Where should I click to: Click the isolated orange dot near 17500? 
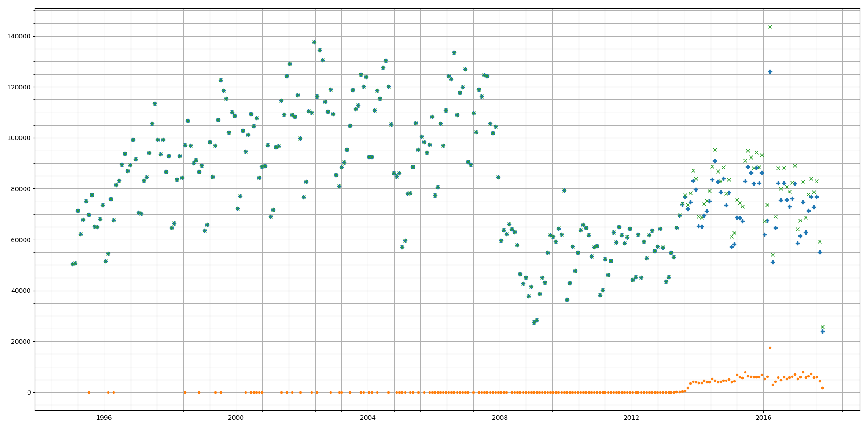(770, 348)
